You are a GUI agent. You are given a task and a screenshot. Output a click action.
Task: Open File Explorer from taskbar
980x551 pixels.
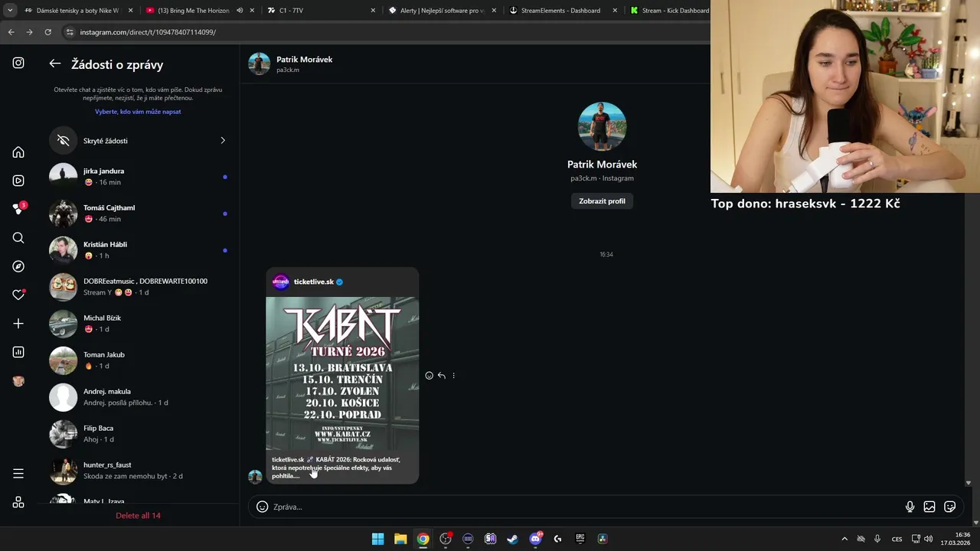[400, 539]
